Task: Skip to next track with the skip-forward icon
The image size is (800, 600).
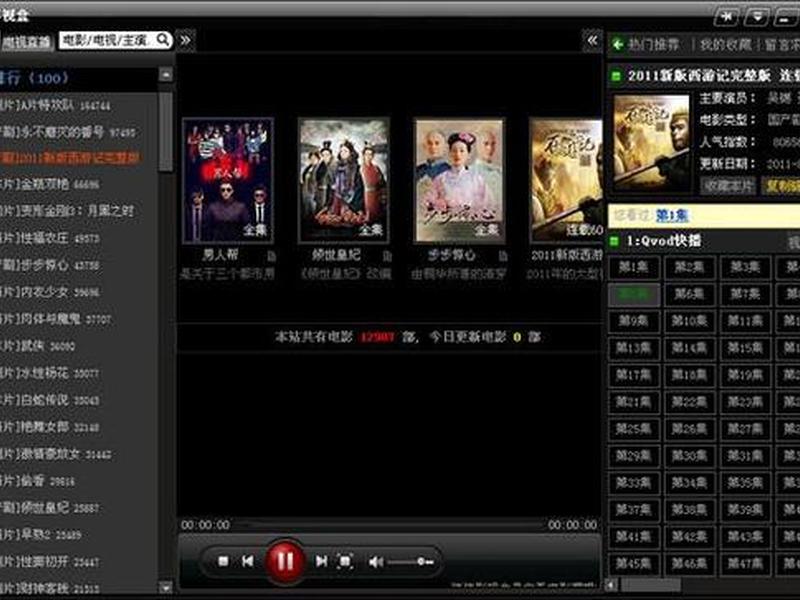Action: 321,561
